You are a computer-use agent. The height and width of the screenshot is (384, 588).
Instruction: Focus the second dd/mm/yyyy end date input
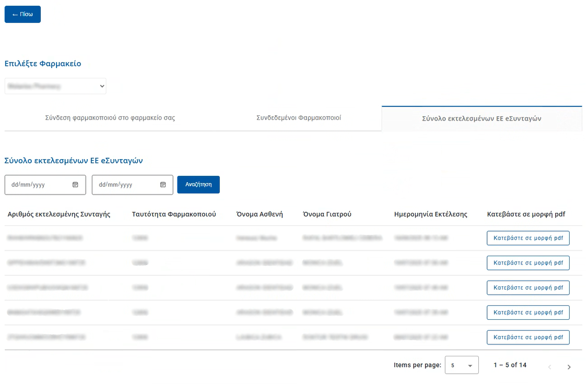pyautogui.click(x=124, y=185)
